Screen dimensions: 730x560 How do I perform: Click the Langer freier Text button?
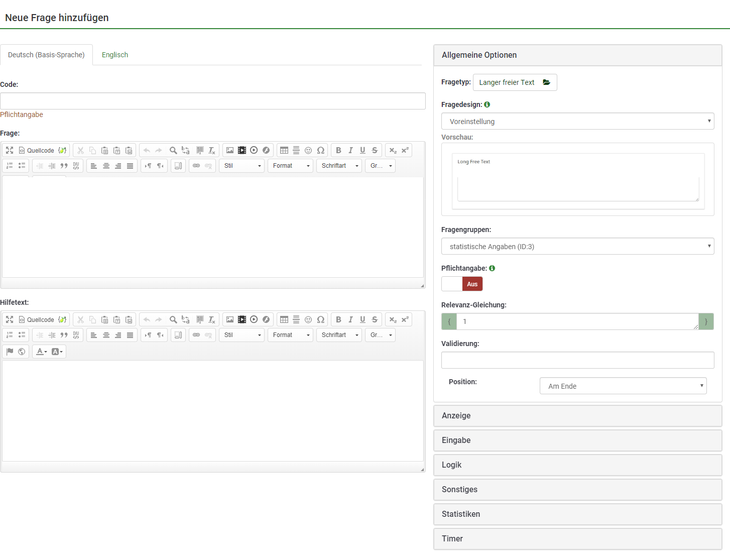click(515, 82)
